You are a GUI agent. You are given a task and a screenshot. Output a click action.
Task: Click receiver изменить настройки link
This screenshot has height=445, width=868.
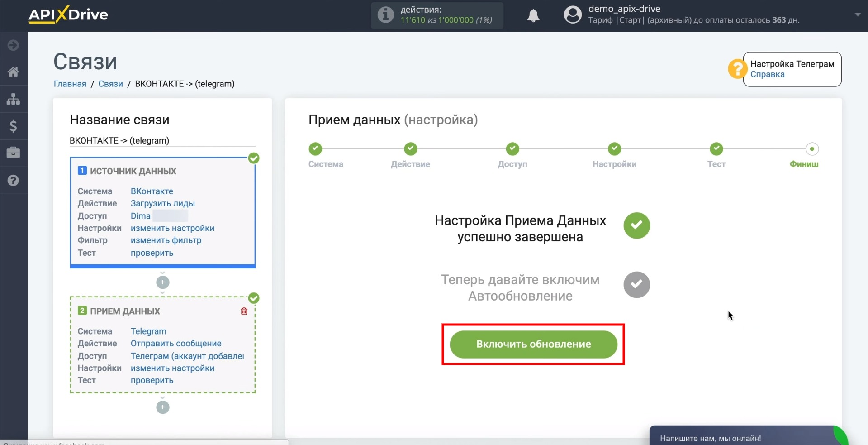coord(172,368)
